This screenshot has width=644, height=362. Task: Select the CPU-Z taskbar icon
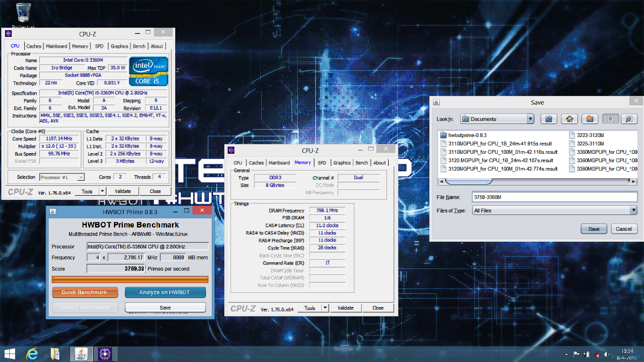[x=105, y=354]
